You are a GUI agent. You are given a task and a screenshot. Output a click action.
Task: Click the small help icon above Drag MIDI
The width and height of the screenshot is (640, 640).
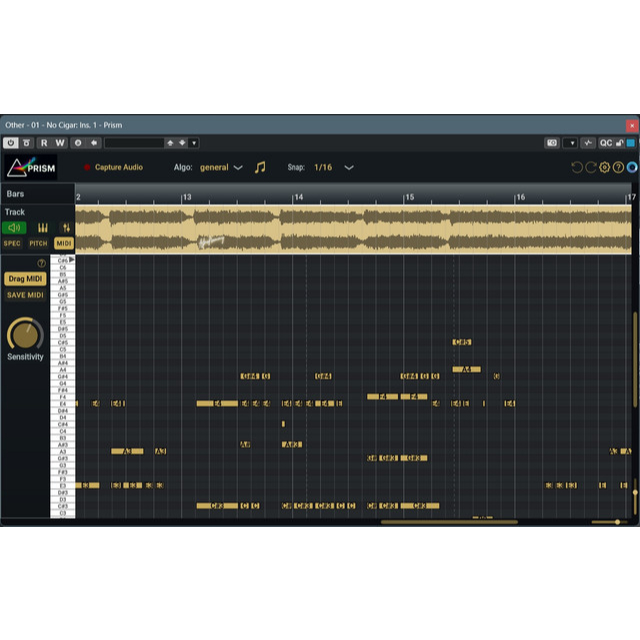click(x=41, y=263)
